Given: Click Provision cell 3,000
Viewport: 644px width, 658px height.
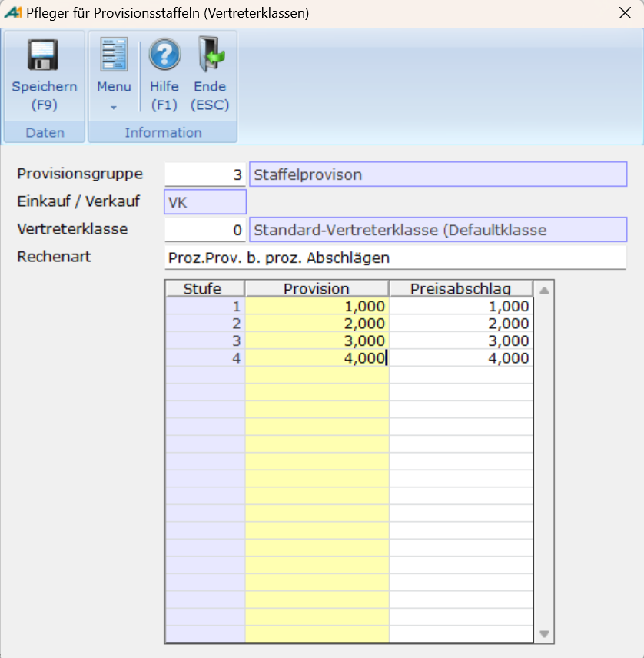Looking at the screenshot, I should (x=317, y=341).
